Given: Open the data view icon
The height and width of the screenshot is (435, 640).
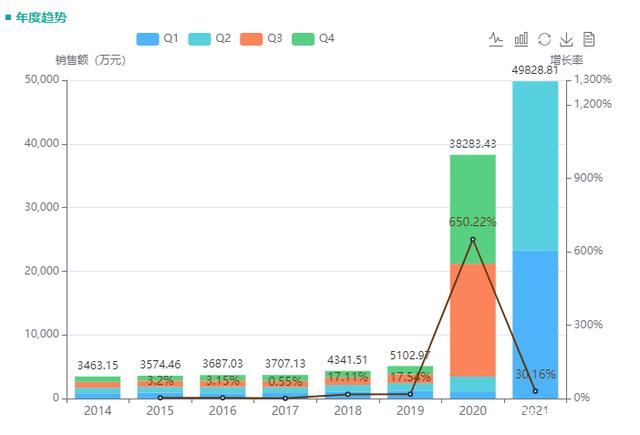Looking at the screenshot, I should pyautogui.click(x=589, y=39).
